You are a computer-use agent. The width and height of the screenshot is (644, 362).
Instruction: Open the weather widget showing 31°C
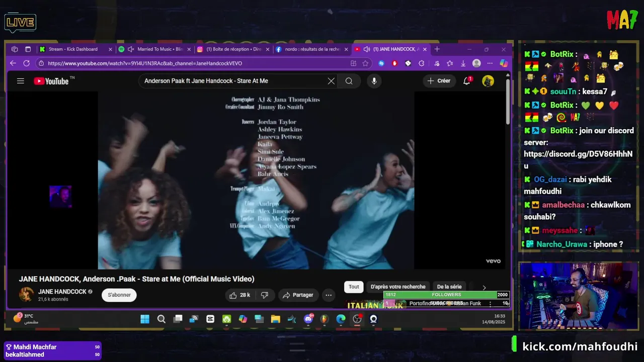click(x=25, y=319)
